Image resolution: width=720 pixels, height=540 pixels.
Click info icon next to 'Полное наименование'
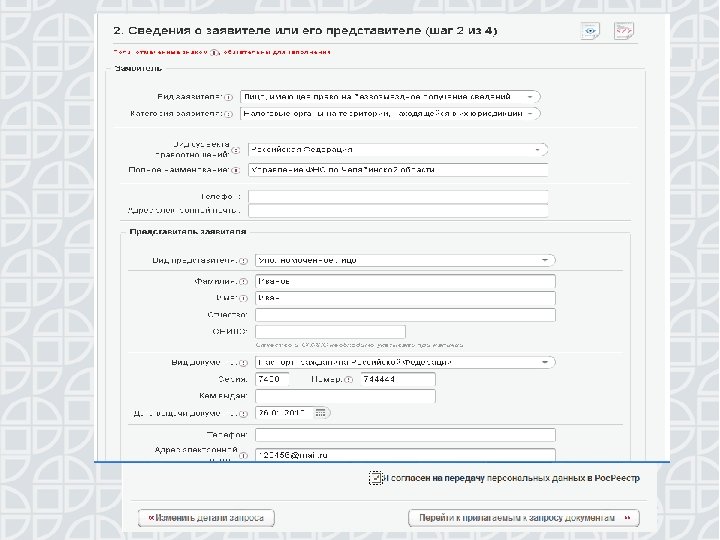[236, 170]
